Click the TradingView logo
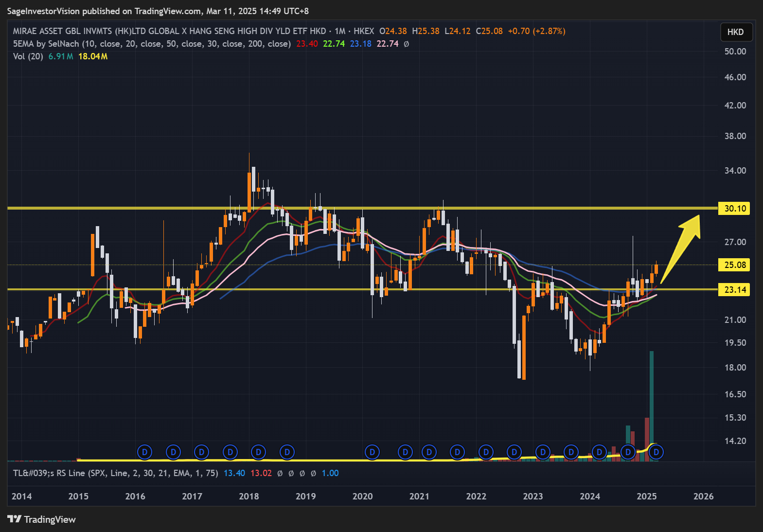Viewport: 763px width, 532px height. [x=41, y=519]
